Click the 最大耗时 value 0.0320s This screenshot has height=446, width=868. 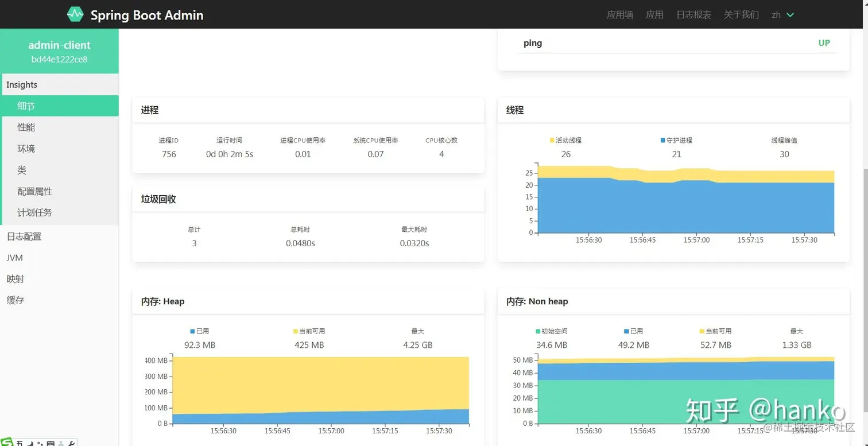414,243
